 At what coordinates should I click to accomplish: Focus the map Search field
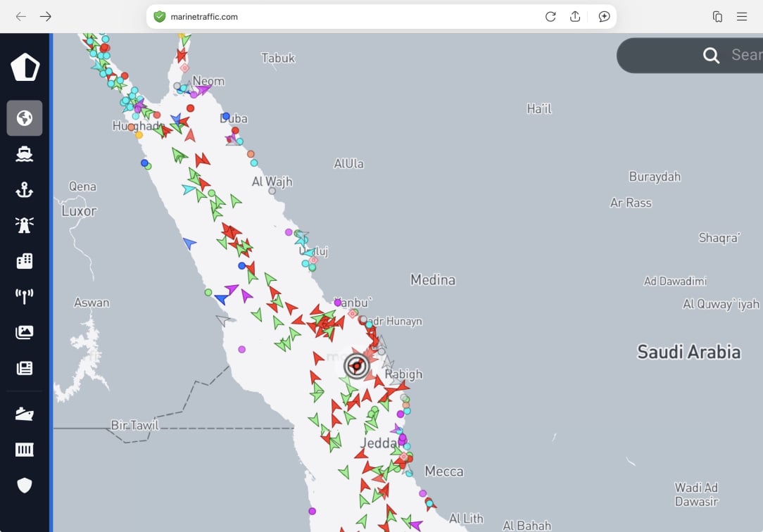690,56
